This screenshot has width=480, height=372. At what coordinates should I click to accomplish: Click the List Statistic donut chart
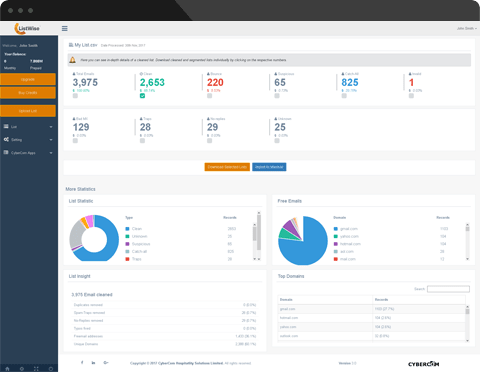tap(94, 238)
